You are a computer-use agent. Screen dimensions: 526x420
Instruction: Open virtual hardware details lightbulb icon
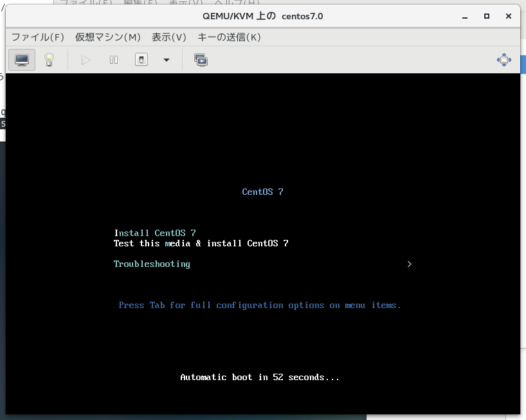pyautogui.click(x=50, y=60)
